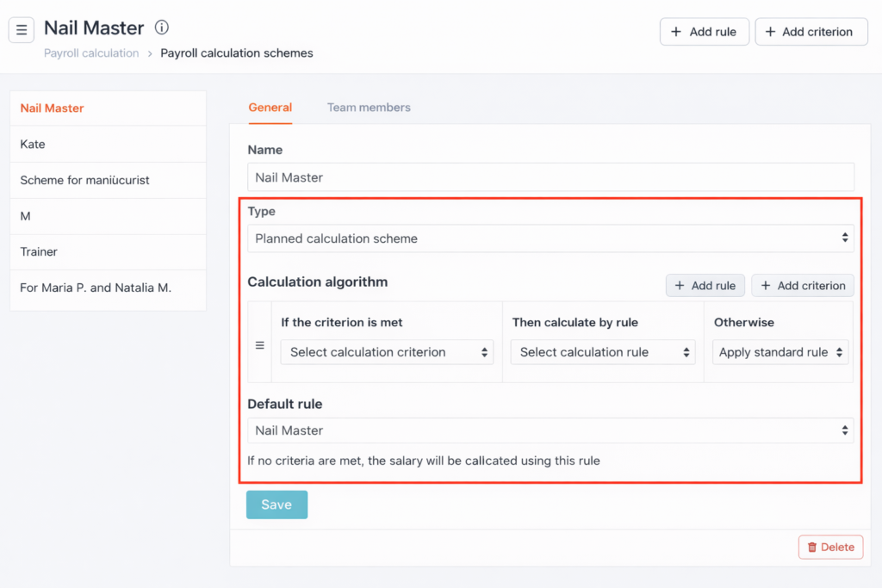Select the General tab

(x=270, y=108)
